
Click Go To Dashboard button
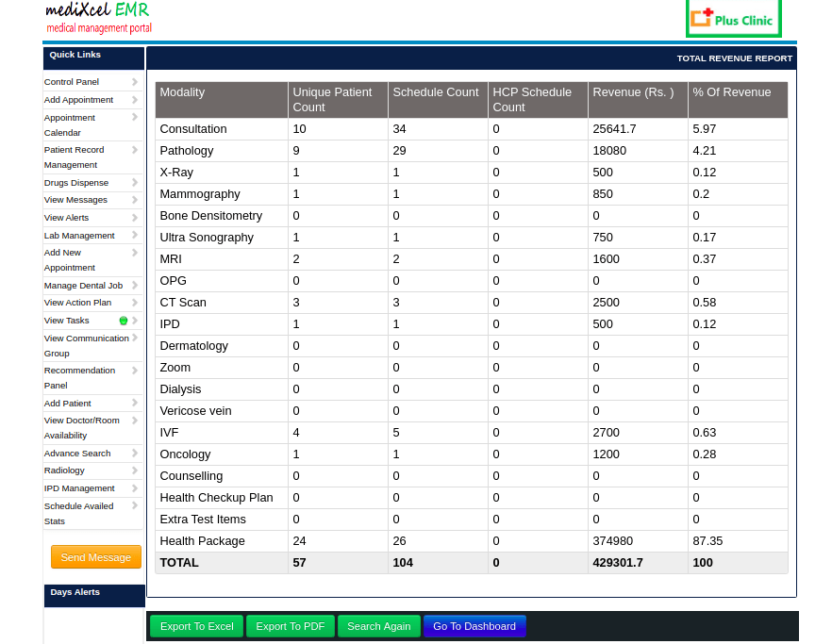474,626
